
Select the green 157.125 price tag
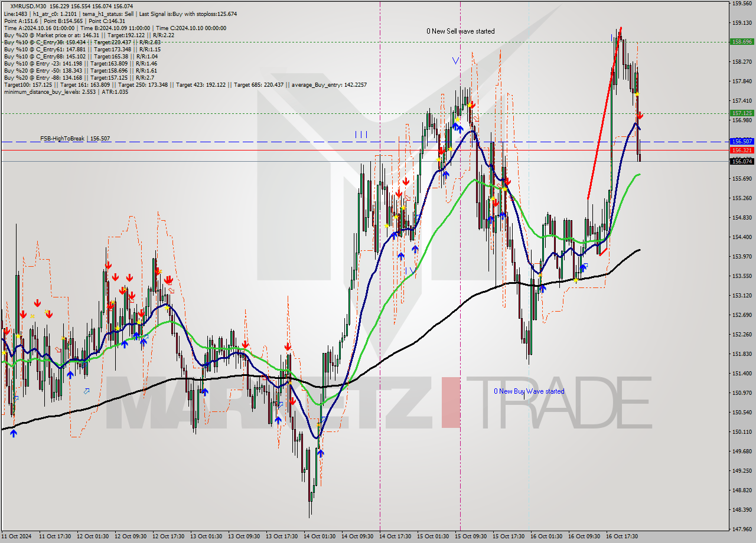coord(742,113)
